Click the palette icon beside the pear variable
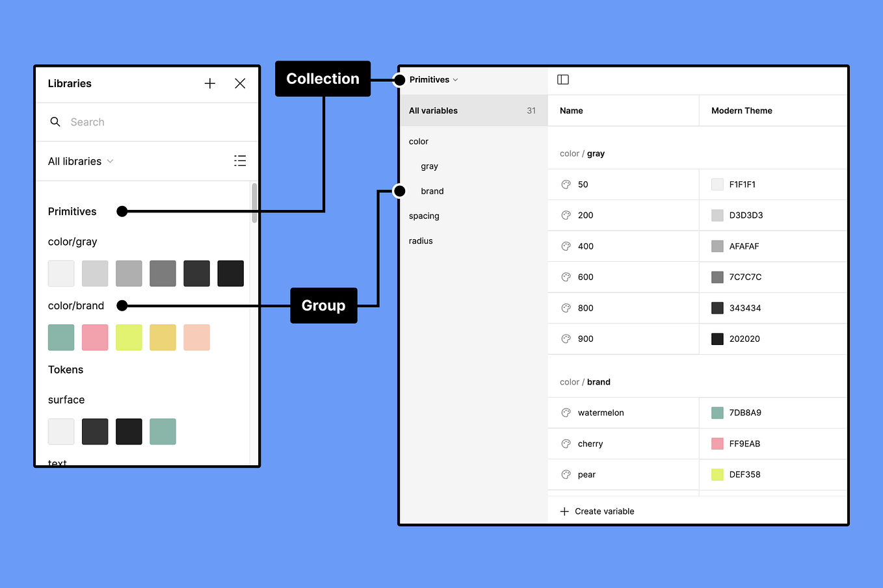 (565, 474)
